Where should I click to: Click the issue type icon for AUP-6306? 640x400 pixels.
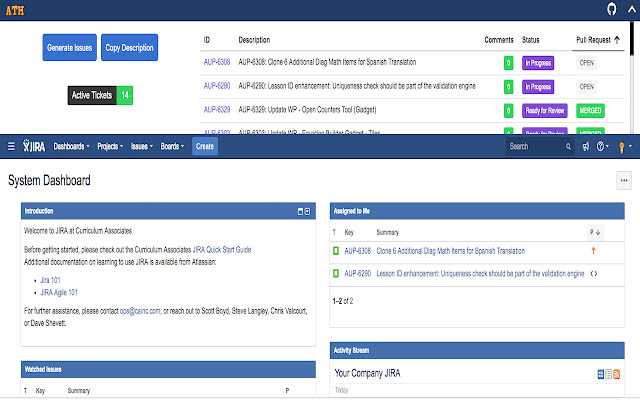pos(336,251)
